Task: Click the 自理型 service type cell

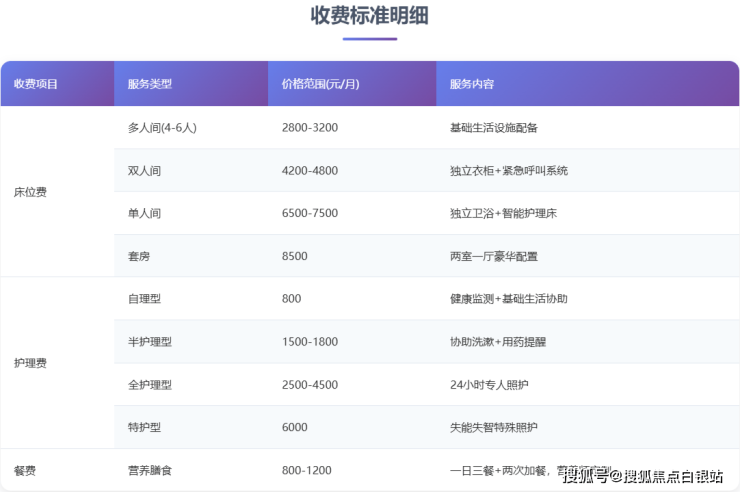Action: [x=144, y=299]
